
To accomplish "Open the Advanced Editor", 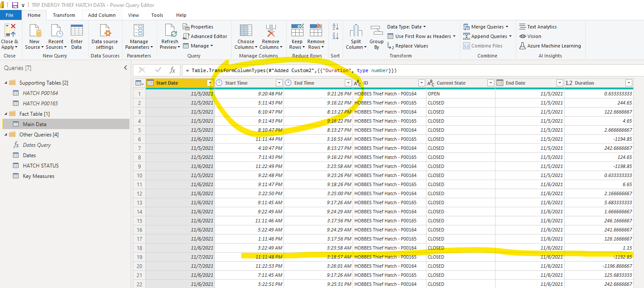I will point(205,36).
